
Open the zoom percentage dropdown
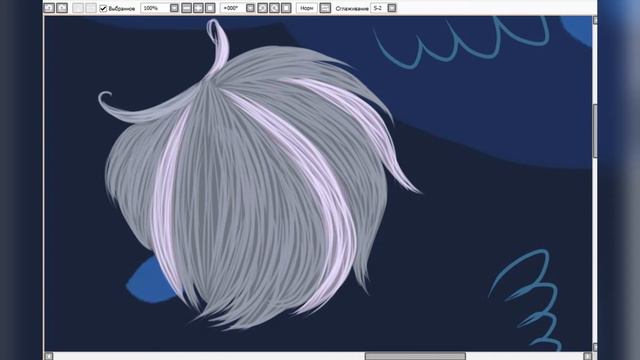174,8
